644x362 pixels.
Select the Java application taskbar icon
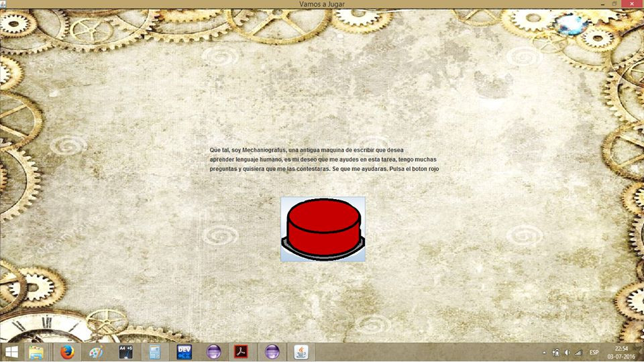[x=301, y=352]
